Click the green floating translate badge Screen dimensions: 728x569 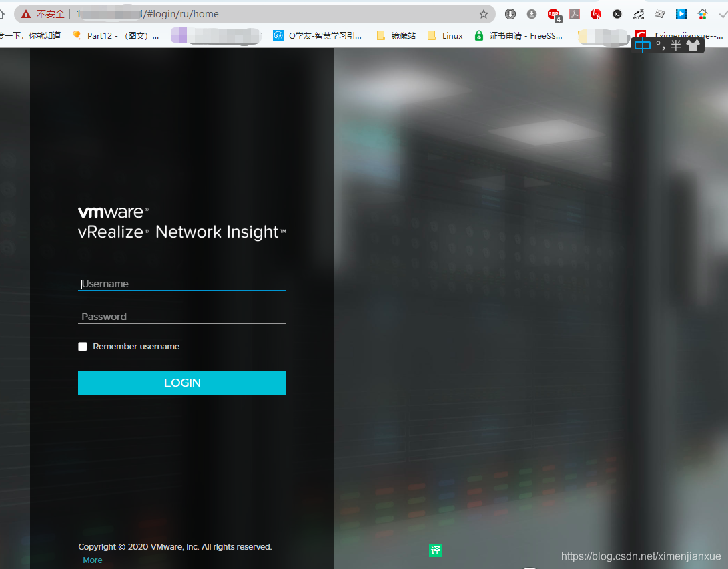436,550
